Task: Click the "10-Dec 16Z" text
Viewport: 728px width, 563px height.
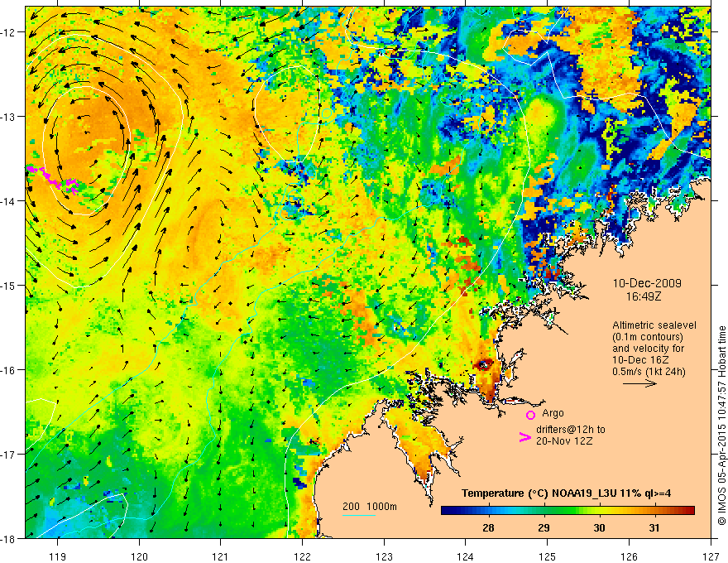Action: click(x=642, y=360)
